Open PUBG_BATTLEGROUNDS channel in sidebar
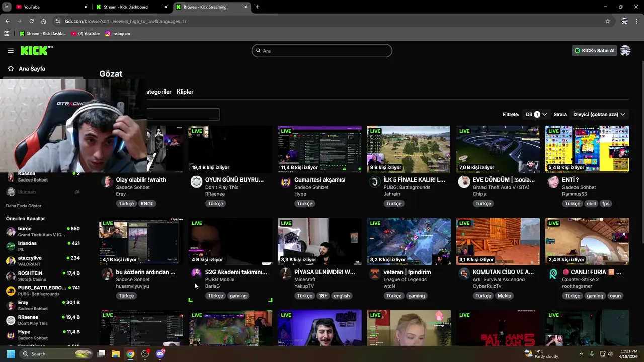644x362 pixels. 42,290
